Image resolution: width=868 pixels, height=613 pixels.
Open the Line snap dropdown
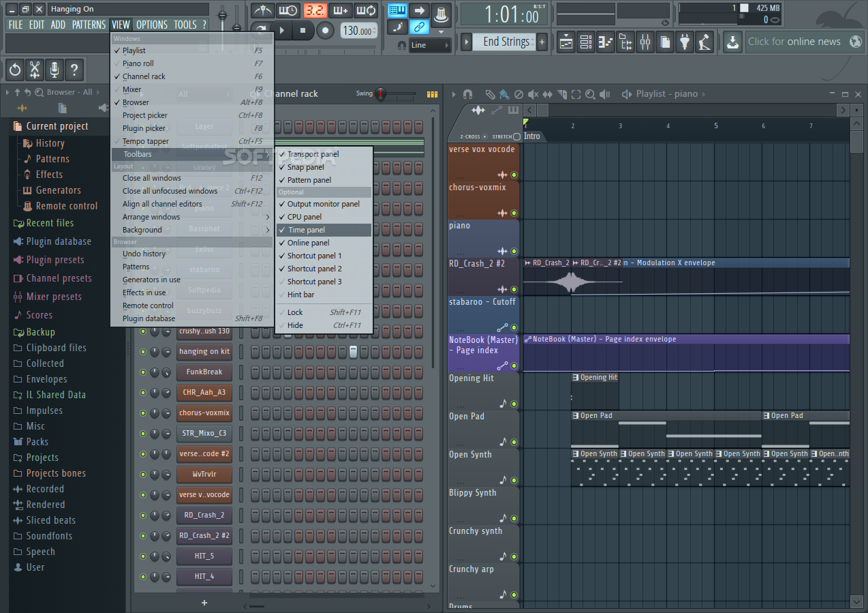click(430, 45)
